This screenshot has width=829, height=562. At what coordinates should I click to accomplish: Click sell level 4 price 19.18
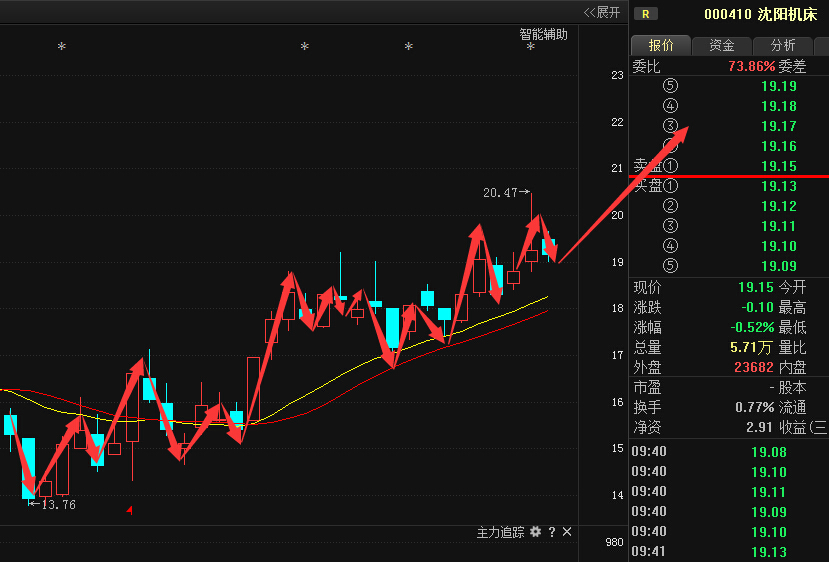(x=779, y=106)
